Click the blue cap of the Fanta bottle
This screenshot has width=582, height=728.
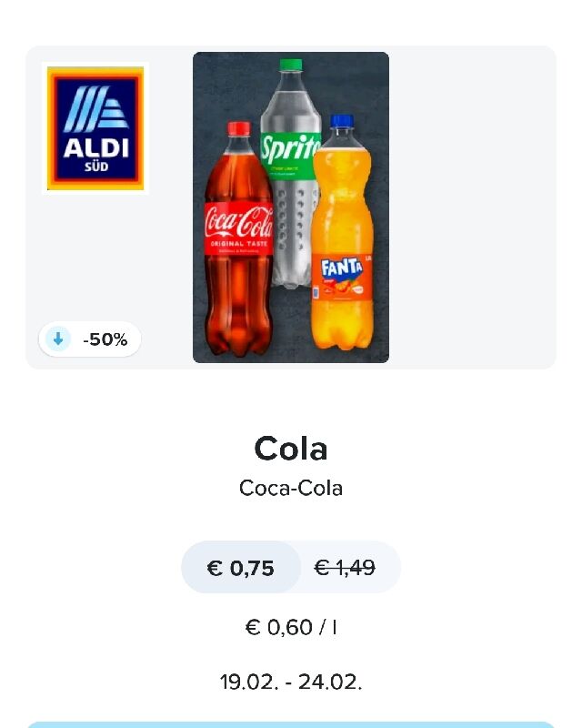[x=342, y=121]
